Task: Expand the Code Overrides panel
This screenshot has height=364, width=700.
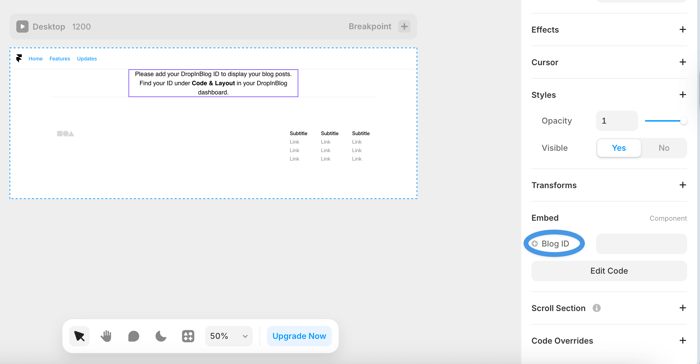Action: (682, 341)
